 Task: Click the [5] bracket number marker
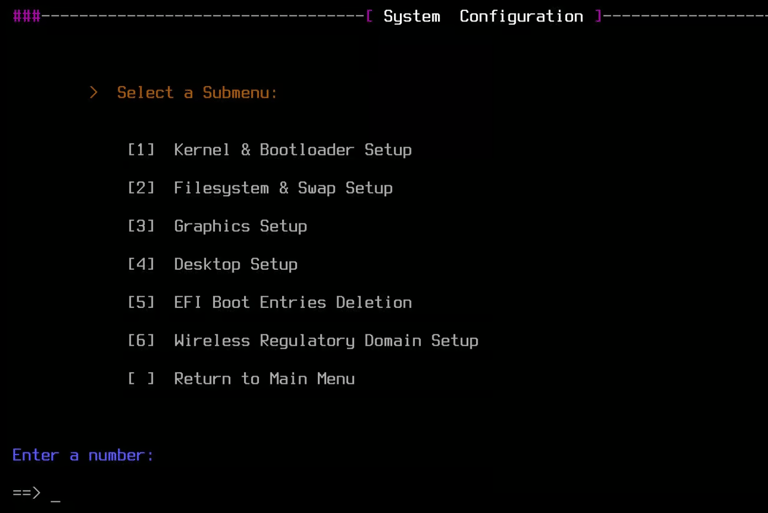[141, 302]
